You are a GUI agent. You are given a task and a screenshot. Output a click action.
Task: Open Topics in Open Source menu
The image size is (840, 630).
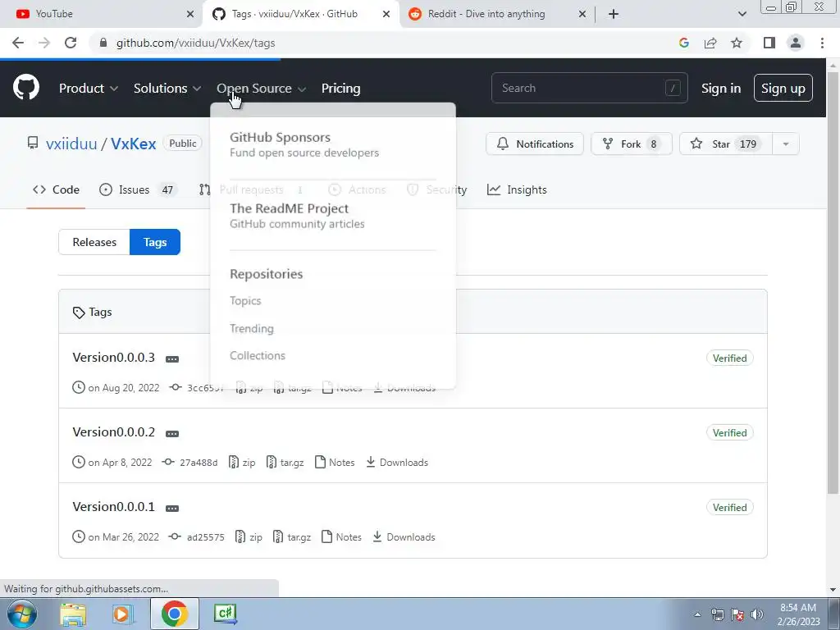pyautogui.click(x=245, y=300)
